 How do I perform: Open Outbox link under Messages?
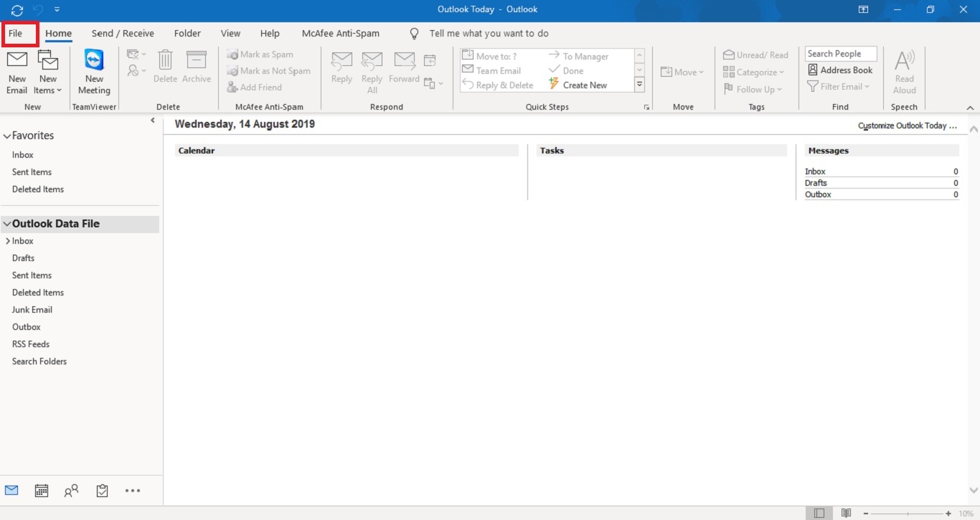click(x=818, y=194)
